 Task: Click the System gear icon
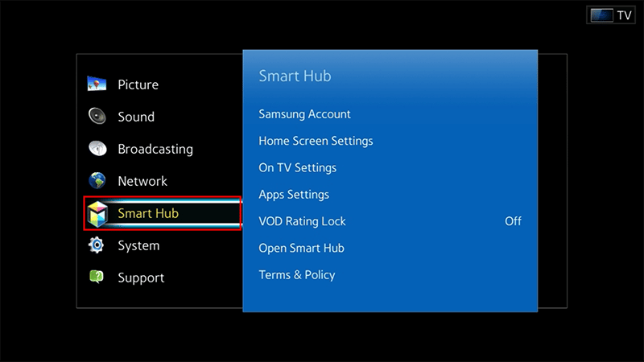click(97, 245)
